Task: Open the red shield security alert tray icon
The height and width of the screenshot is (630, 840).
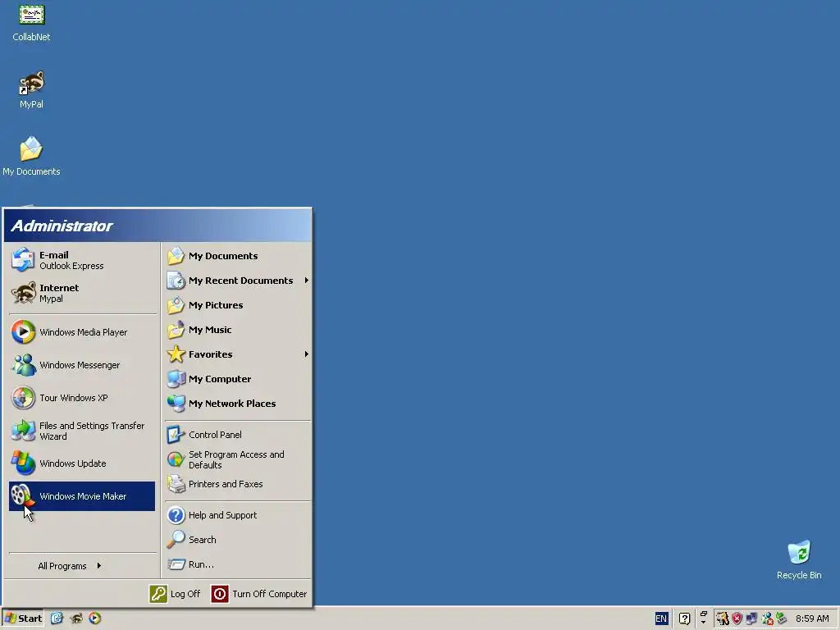Action: [737, 619]
